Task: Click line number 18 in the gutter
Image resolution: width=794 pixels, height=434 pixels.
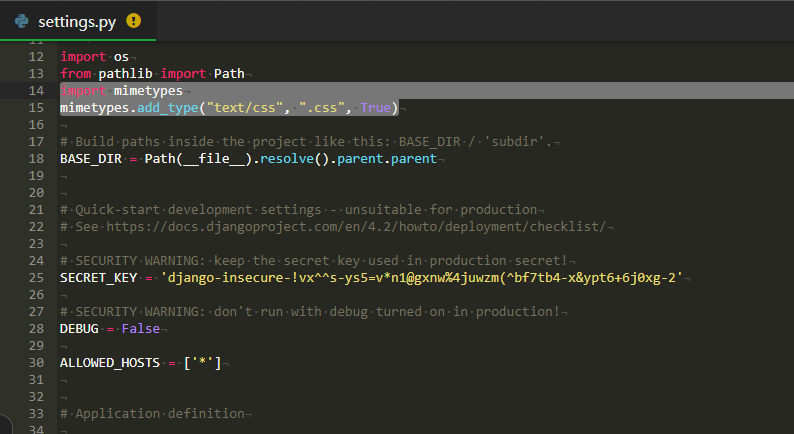Action: tap(36, 159)
